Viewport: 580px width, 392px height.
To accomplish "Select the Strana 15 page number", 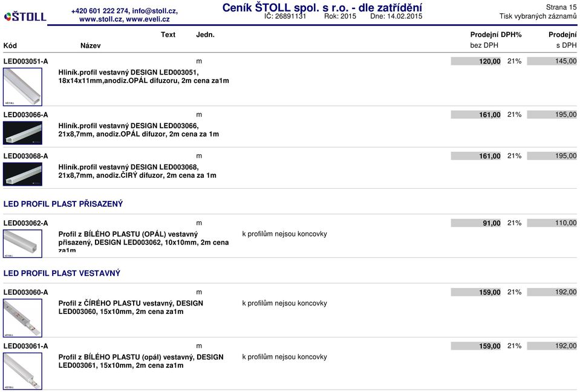I will (x=561, y=7).
